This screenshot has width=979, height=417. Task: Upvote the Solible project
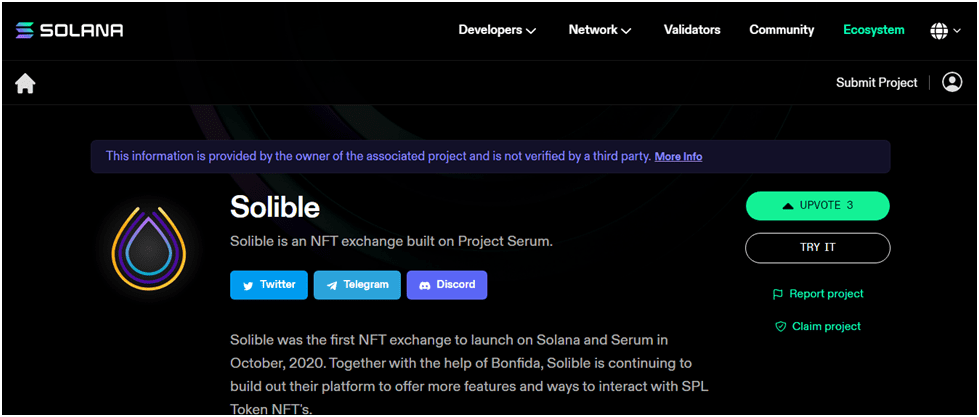(817, 206)
